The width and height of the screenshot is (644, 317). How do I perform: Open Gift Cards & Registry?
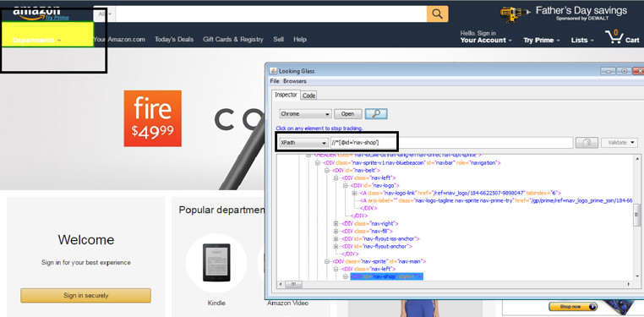click(x=233, y=40)
